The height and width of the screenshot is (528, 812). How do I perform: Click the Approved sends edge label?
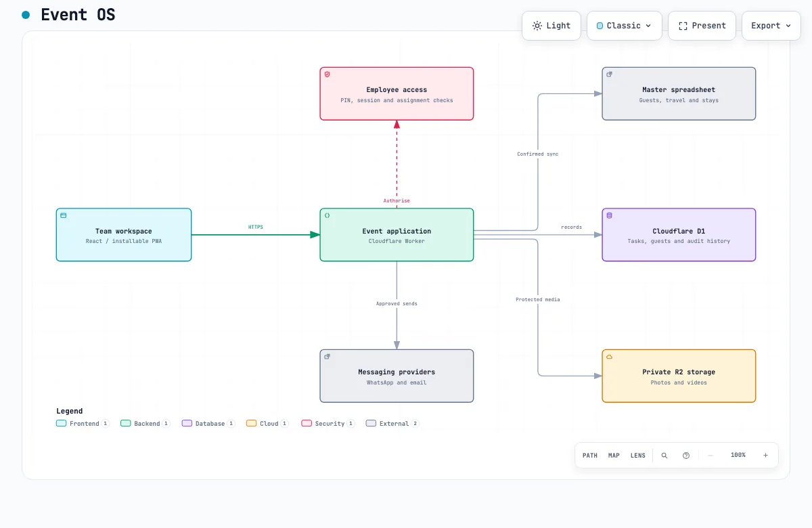[x=397, y=304]
